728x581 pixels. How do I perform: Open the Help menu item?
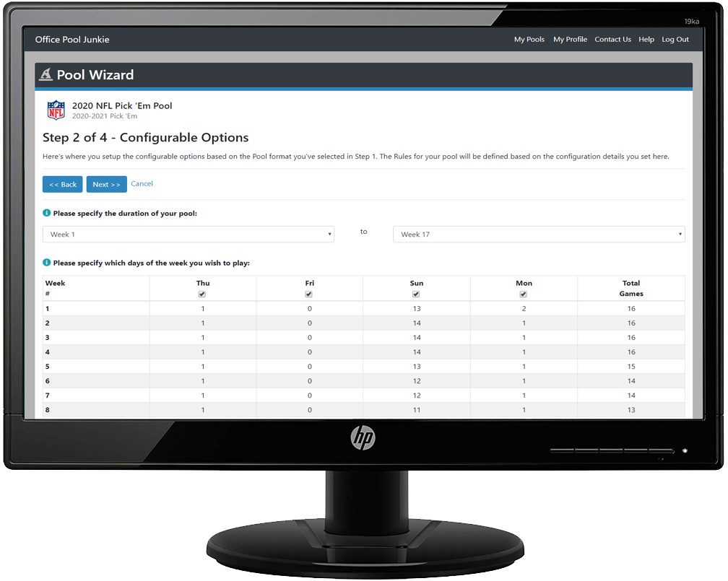point(646,40)
